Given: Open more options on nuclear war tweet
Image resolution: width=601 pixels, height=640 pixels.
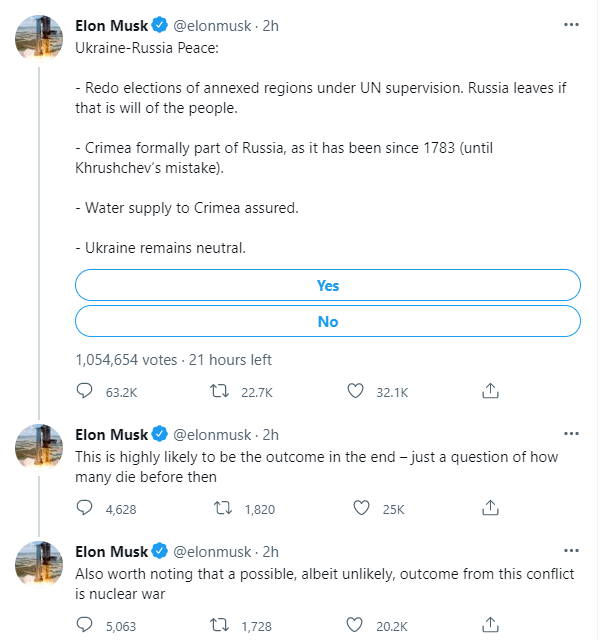Looking at the screenshot, I should coord(570,551).
